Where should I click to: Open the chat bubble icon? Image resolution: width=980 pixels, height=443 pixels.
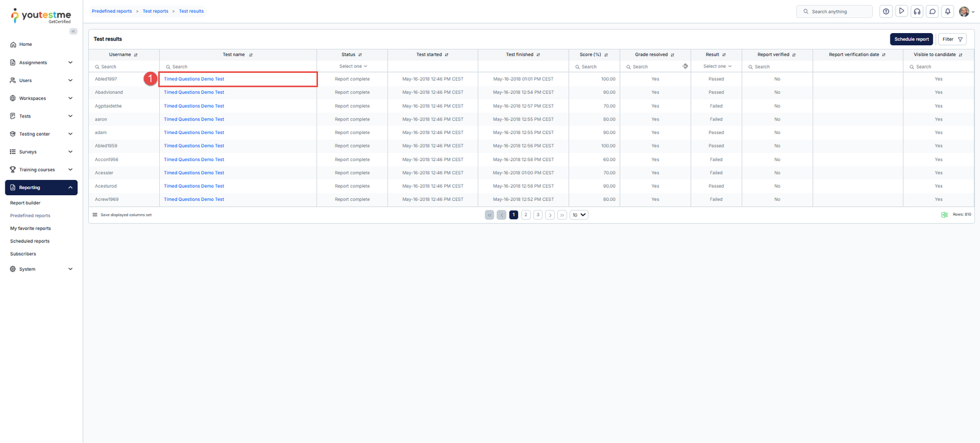tap(932, 12)
